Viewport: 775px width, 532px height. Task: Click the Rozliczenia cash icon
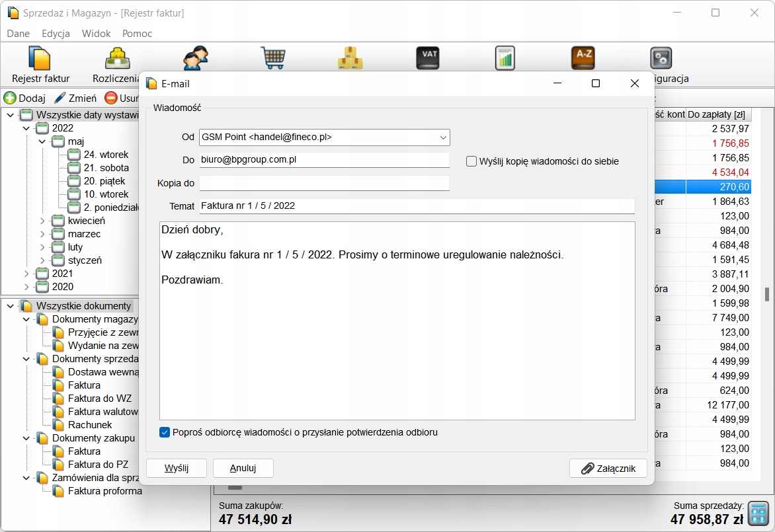click(x=118, y=59)
